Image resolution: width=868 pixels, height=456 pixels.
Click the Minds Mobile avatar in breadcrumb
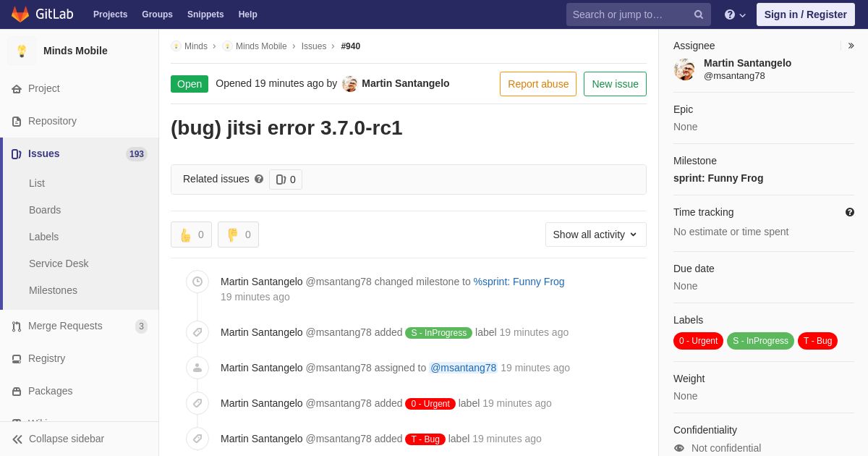[x=227, y=46]
